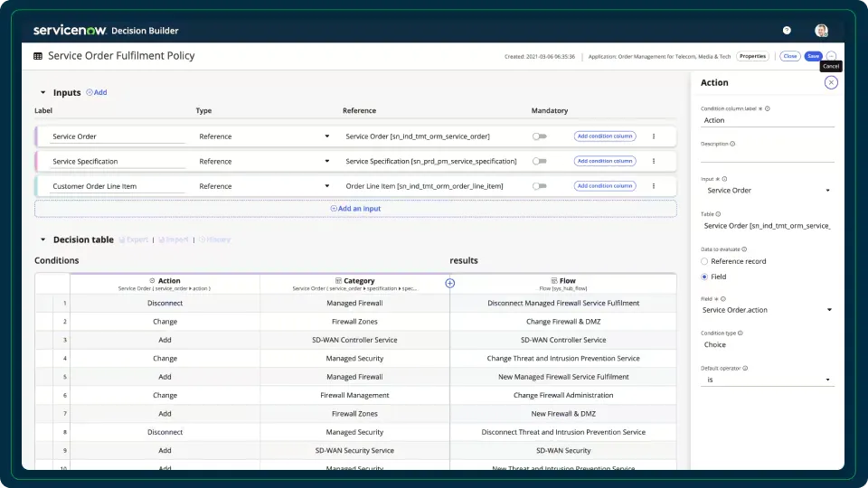The image size is (868, 488).
Task: Toggle the Mandatory switch for Service Order
Action: click(x=539, y=136)
